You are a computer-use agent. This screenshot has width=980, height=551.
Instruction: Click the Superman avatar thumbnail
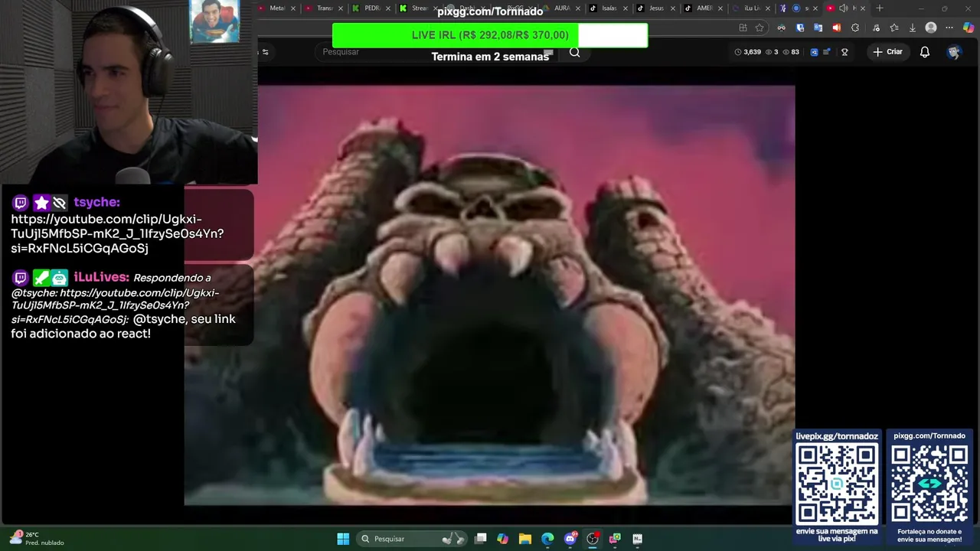point(214,21)
